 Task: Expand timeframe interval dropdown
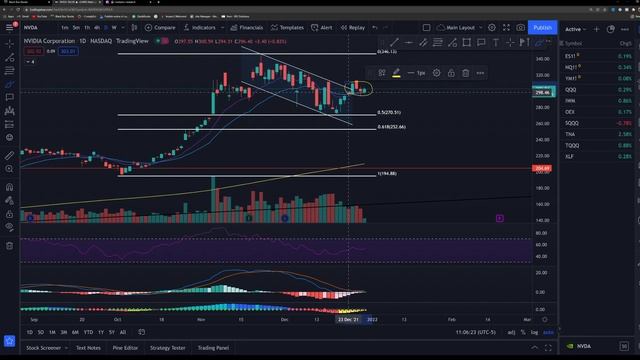tap(123, 27)
